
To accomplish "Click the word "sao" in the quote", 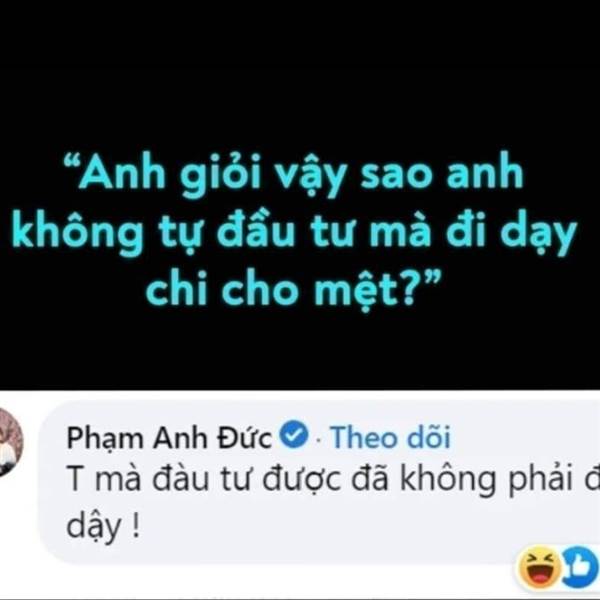I will pos(398,175).
